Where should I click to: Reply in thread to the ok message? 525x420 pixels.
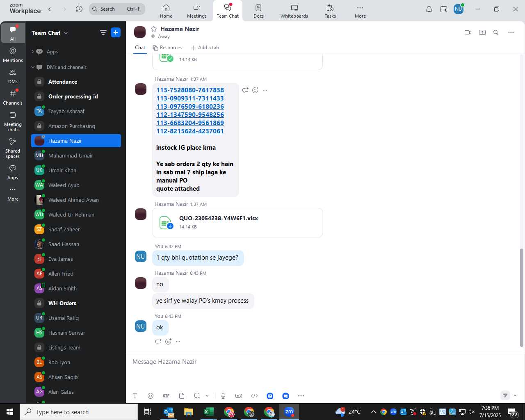coord(158,342)
